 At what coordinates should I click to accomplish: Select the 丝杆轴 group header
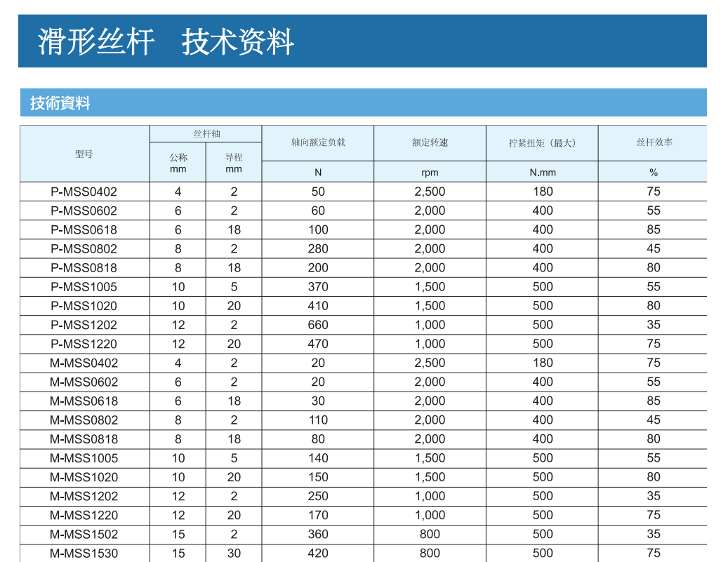click(206, 133)
